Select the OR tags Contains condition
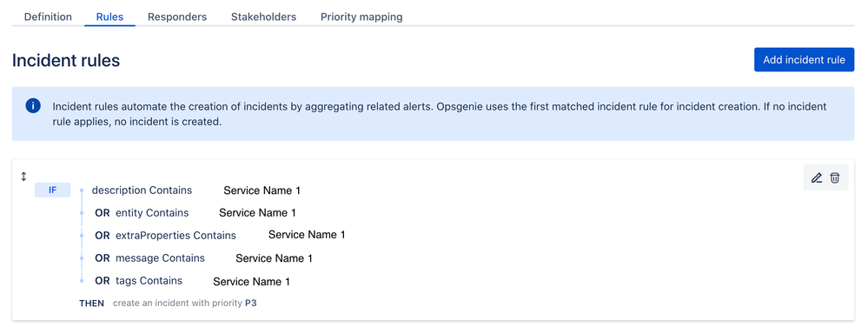Screen dimensions: 868x334 [138, 281]
